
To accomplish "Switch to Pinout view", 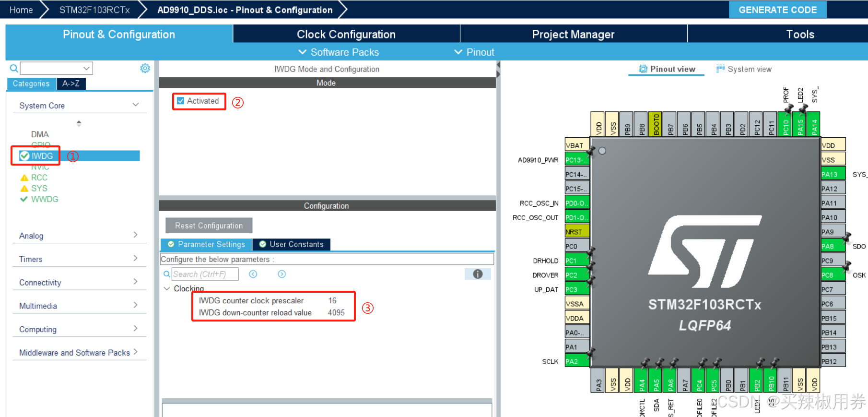I will [667, 69].
